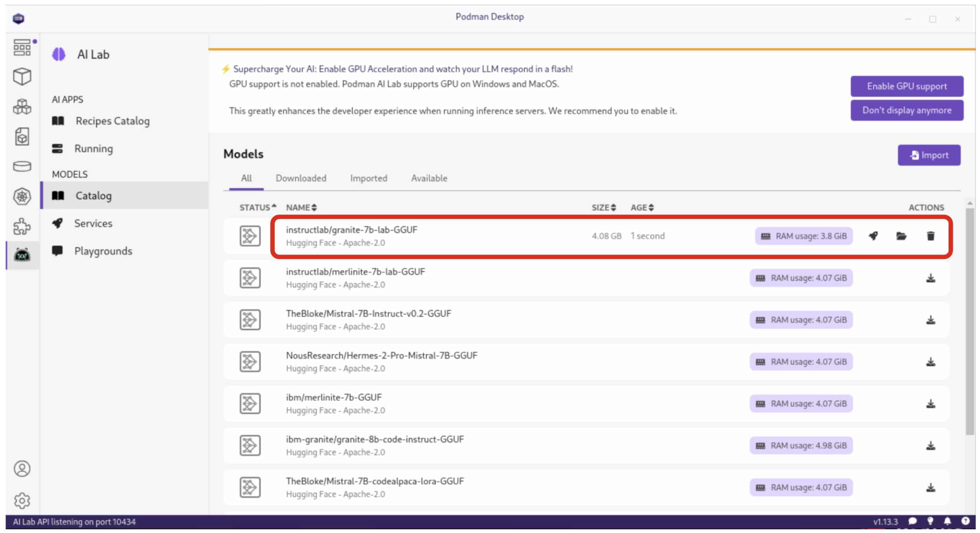980x533 pixels.
Task: Start the granite-7b-lab model service via the rocket icon
Action: click(873, 236)
